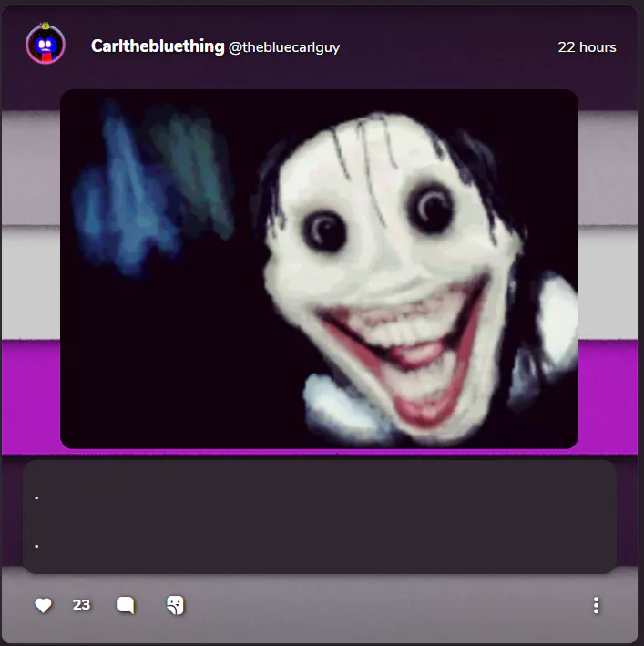
Task: Open the 22 hours timestamp
Action: pyautogui.click(x=587, y=47)
